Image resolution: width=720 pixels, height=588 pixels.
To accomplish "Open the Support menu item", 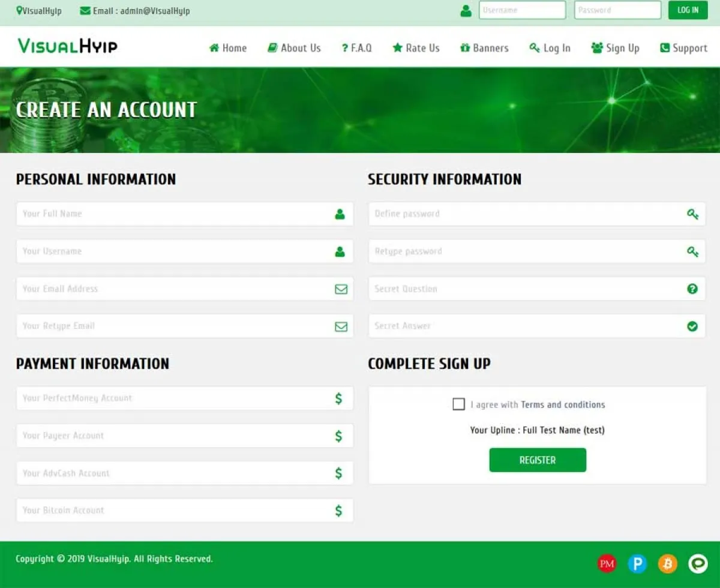I will [684, 48].
